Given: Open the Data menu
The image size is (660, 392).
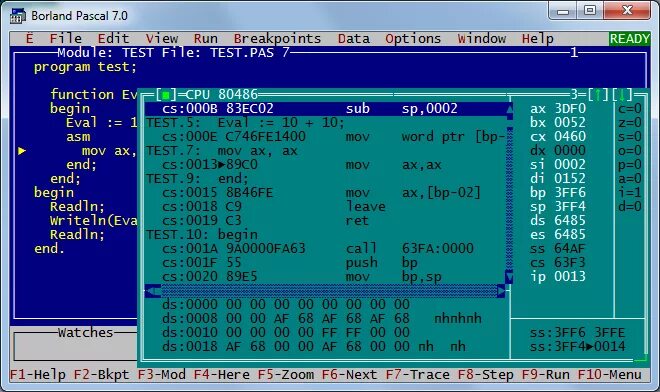Looking at the screenshot, I should (354, 39).
